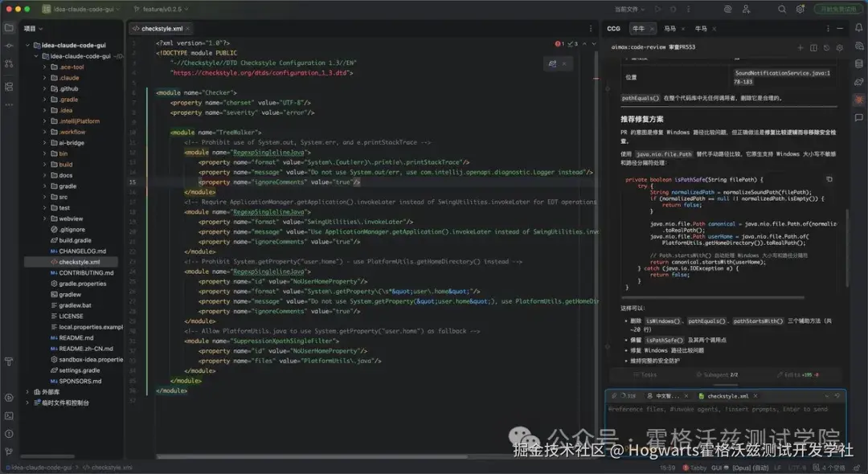Click the send icon in chat input toolbar
868x474 pixels.
point(837,396)
